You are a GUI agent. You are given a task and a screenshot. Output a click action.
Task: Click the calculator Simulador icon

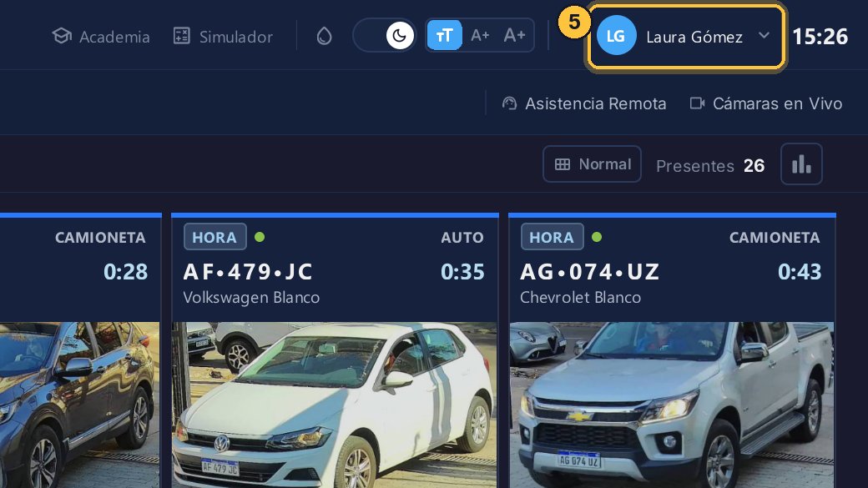(182, 36)
